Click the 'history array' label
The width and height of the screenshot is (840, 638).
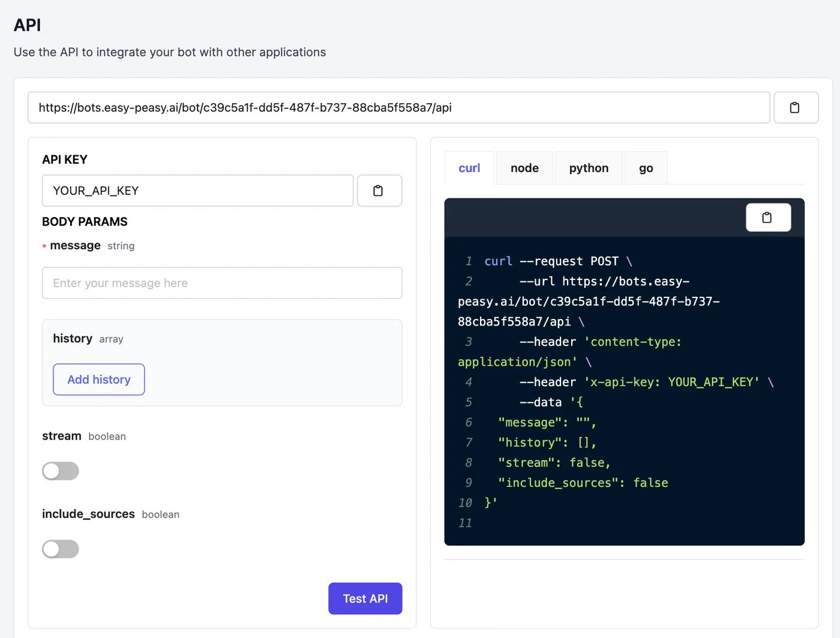click(88, 339)
